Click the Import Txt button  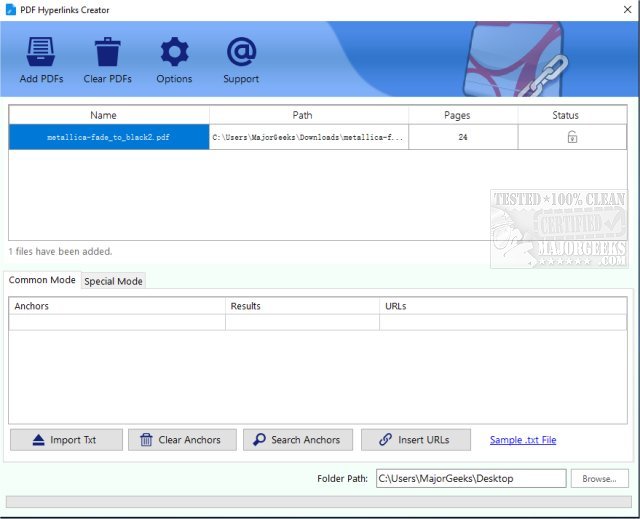click(67, 440)
